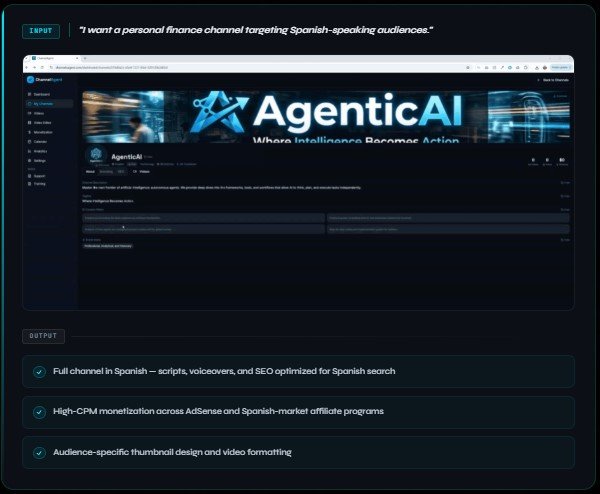Switch to the About tab
Image resolution: width=600 pixels, height=494 pixels.
90,171
